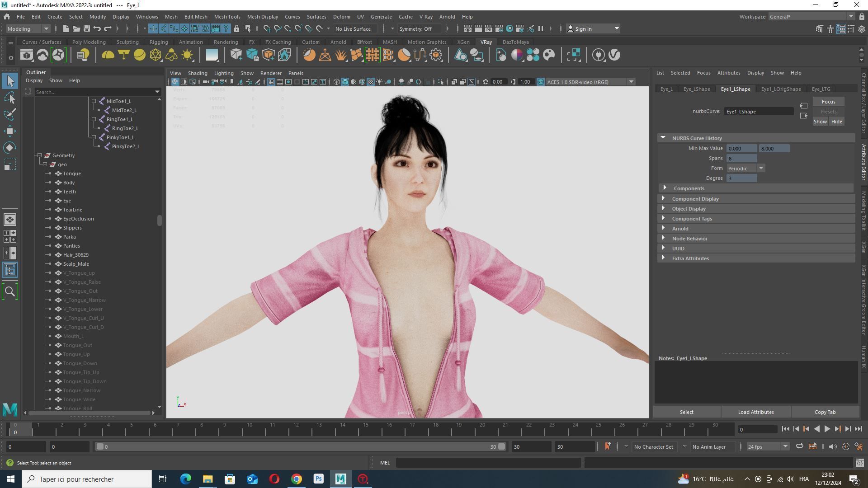
Task: Select the Eye_LShape attribute tab
Action: pyautogui.click(x=696, y=89)
